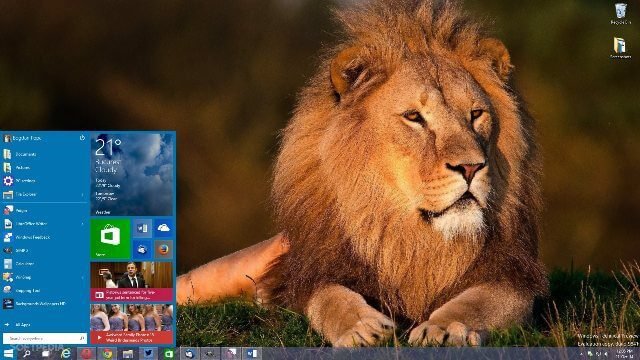Click the user account name in Start menu
Screen dimensions: 640x360
click(27, 138)
